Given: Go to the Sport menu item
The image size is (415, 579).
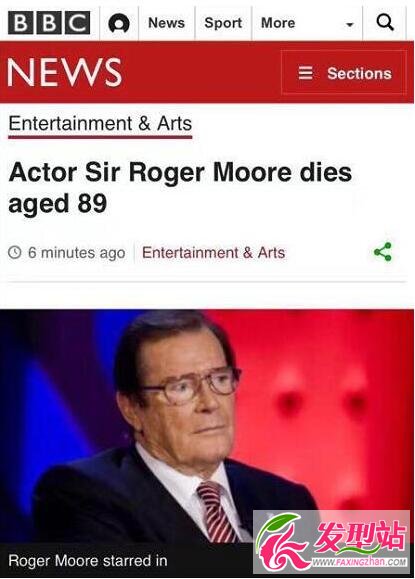Looking at the screenshot, I should click(x=223, y=23).
